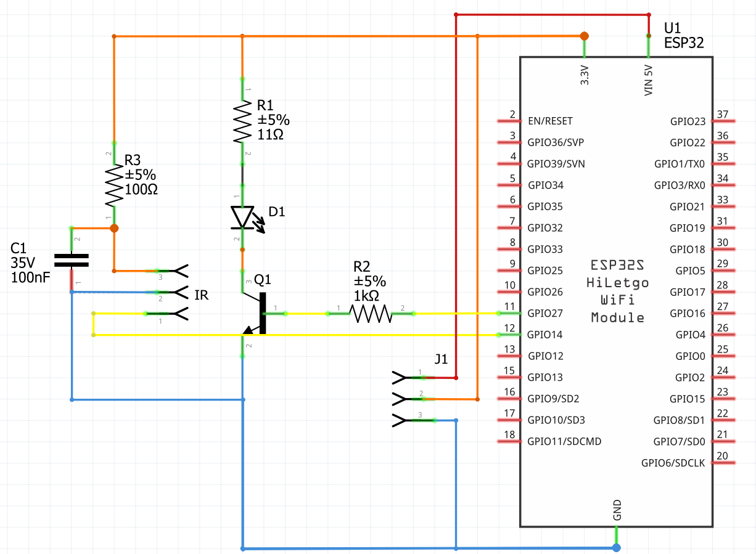
Task: Click the GPIO12 pin 13
Action: [509, 356]
